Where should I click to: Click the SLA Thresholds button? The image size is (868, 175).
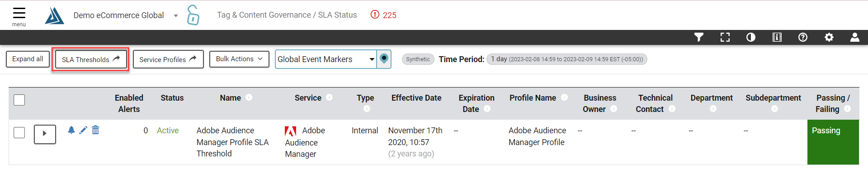pos(91,59)
